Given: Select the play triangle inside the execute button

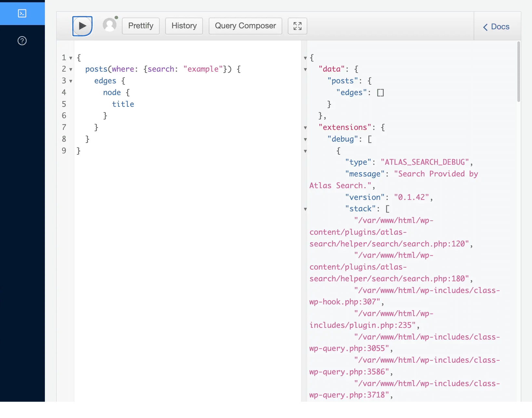Looking at the screenshot, I should click(82, 26).
